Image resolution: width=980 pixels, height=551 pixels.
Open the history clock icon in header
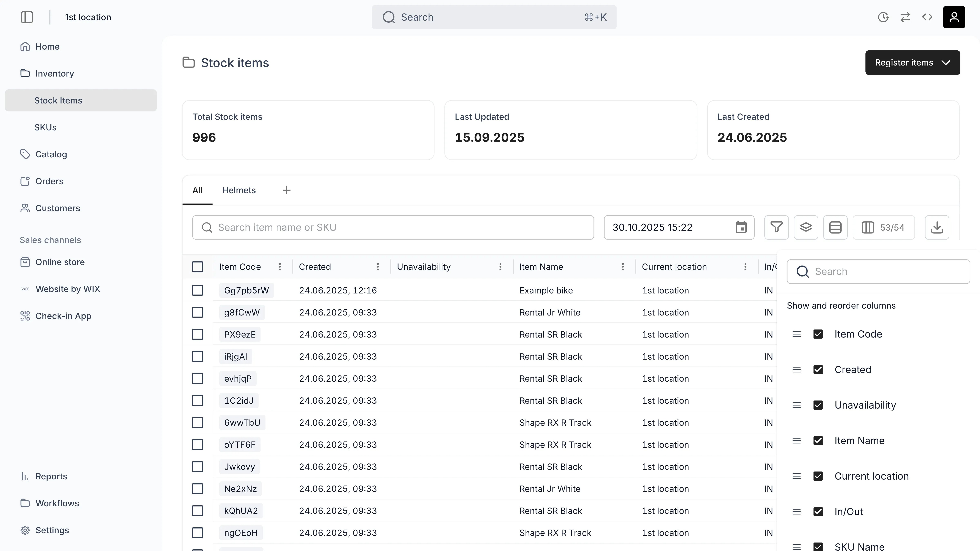pyautogui.click(x=883, y=17)
